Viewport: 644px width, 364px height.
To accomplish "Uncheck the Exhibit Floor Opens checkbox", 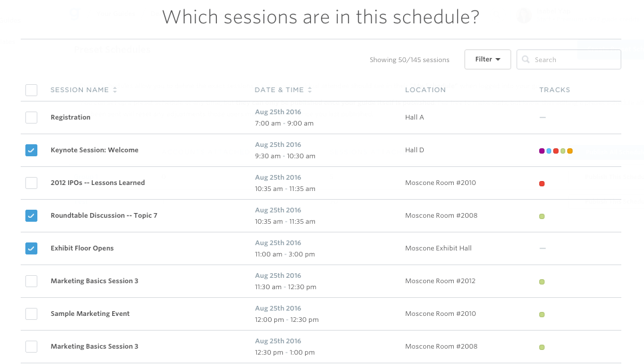I will point(31,248).
